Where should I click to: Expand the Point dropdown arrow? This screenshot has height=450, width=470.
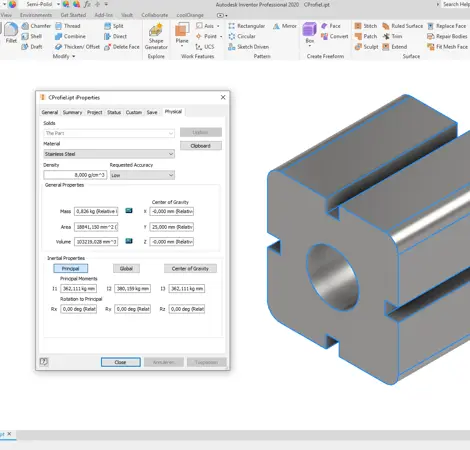[x=221, y=36]
